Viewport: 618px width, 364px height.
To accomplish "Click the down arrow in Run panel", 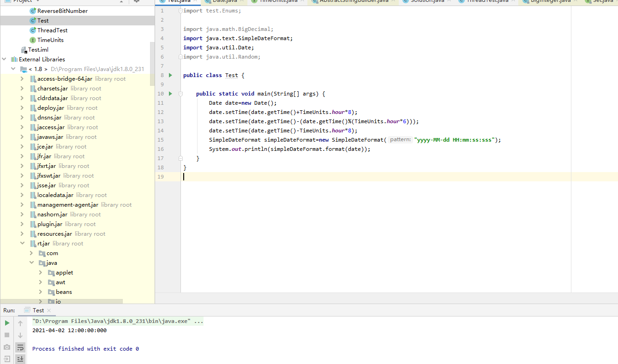I will coord(20,335).
